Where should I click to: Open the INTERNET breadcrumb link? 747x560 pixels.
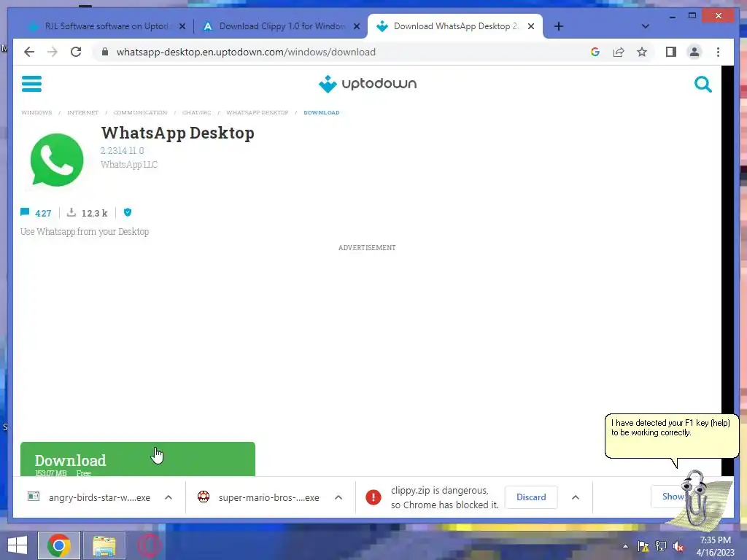pos(82,113)
